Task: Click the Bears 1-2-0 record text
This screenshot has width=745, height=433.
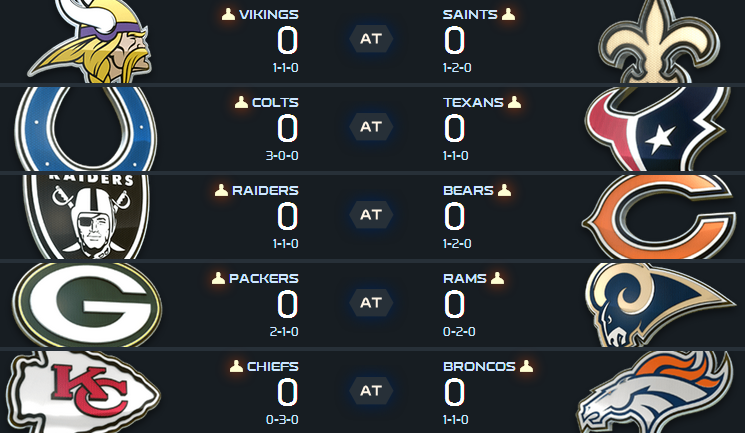Action: (x=455, y=244)
